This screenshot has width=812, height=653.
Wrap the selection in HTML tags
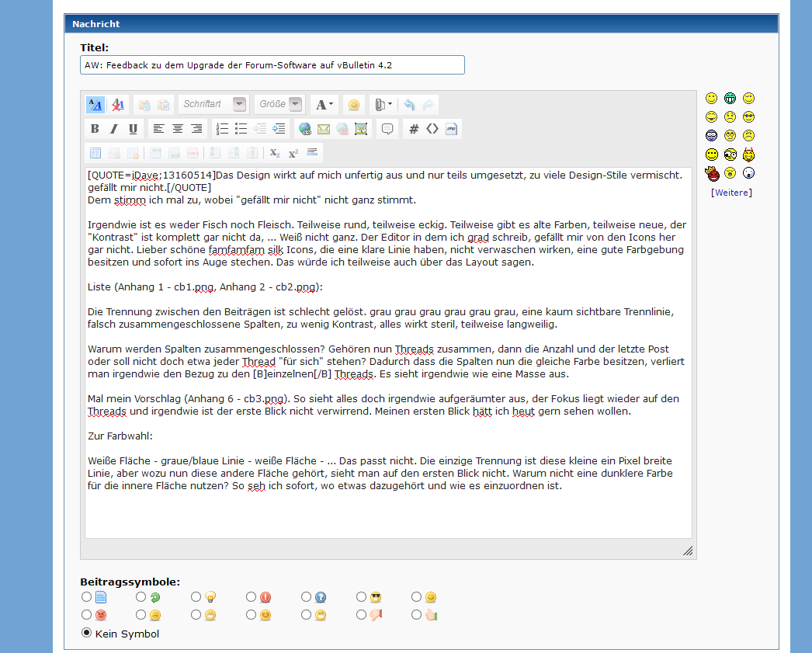tap(432, 129)
